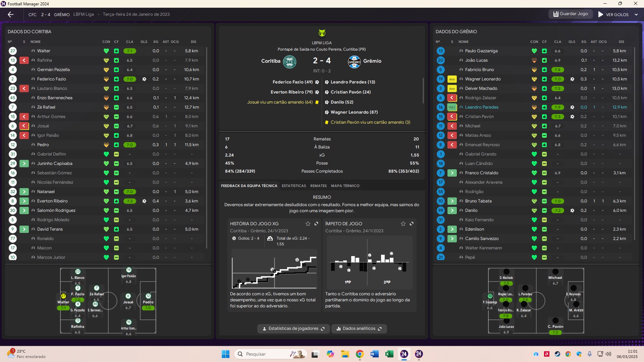Click Paulo Gazzaniga's number 13 shirt badge
Screen dimensions: 644x362
(440, 51)
